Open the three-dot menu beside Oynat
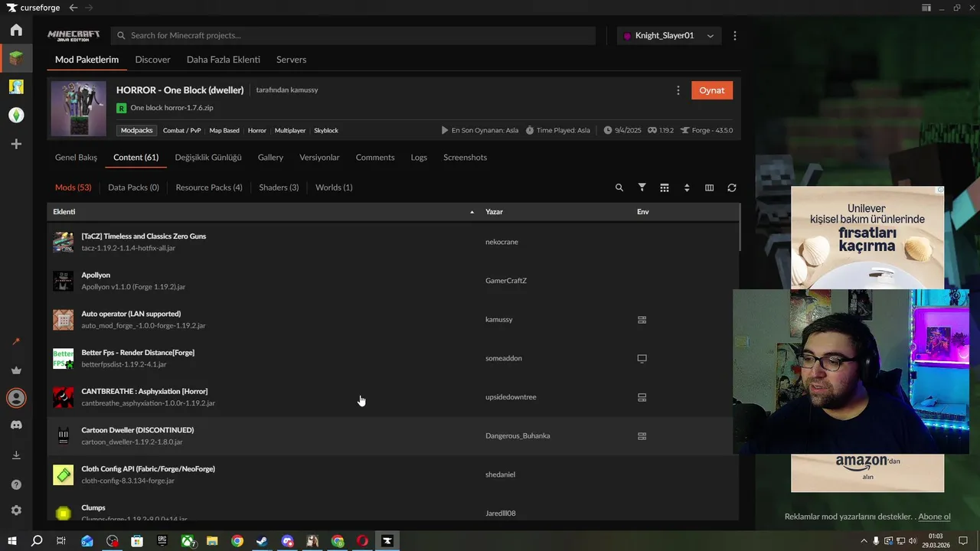 678,90
